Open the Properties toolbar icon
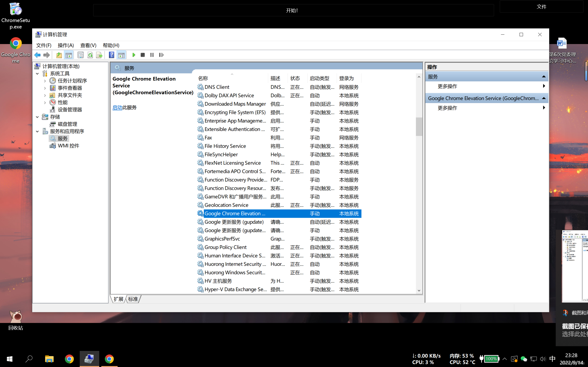The height and width of the screenshot is (367, 588). (80, 55)
